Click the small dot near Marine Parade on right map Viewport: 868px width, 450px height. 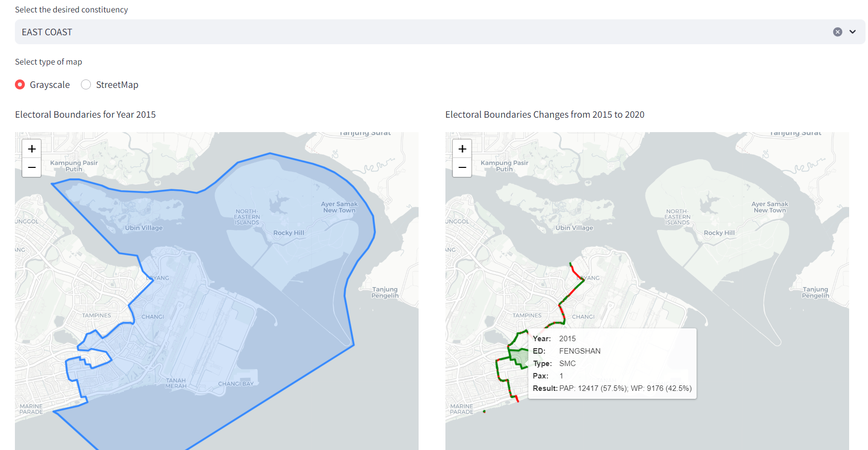tap(484, 411)
